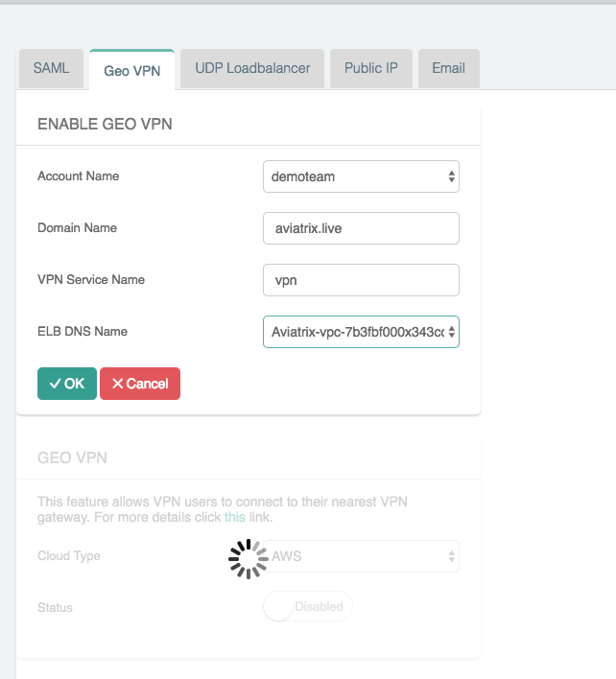Click the red Cancel button
This screenshot has width=616, height=679.
click(140, 384)
